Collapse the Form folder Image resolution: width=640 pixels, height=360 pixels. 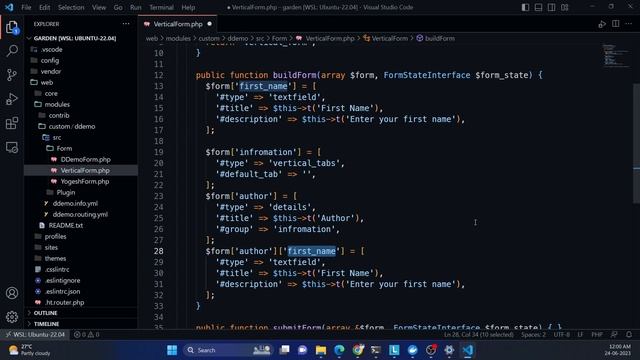(64, 149)
